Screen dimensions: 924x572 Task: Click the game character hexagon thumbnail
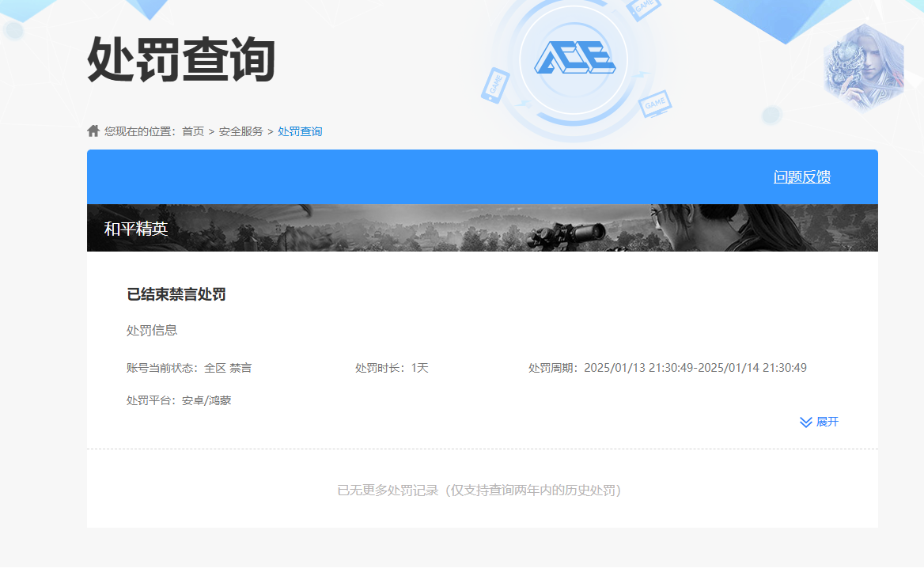coord(864,68)
